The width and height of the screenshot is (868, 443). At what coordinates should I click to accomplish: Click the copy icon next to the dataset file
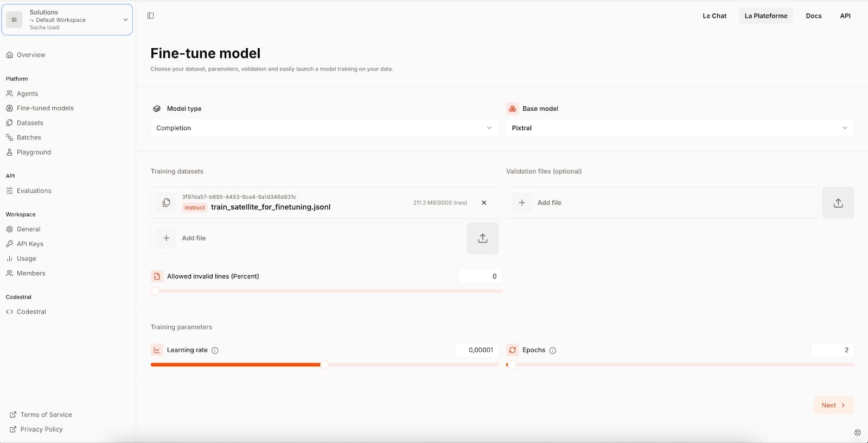167,202
